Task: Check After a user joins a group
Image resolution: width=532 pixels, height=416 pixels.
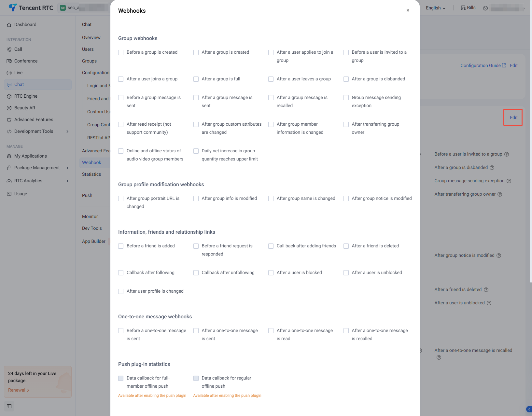Action: click(121, 79)
